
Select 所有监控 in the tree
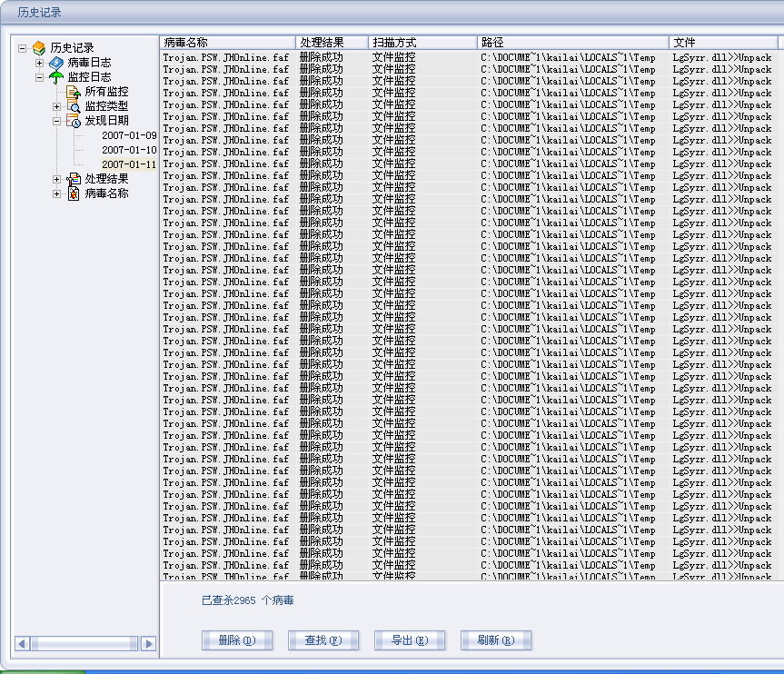click(106, 92)
